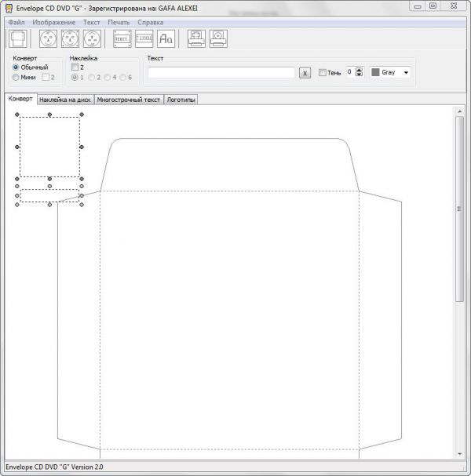Maximize the Envelope CD DVD window
This screenshot has width=471, height=476.
pos(433,6)
